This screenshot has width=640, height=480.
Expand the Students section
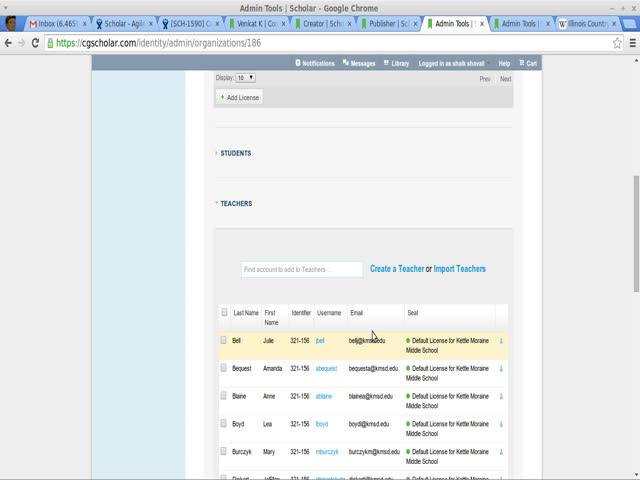pyautogui.click(x=235, y=153)
